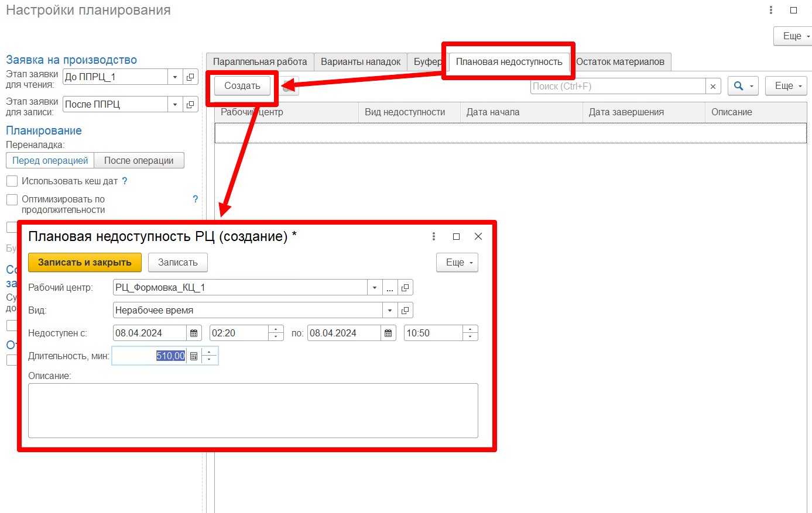Open write stage 'После ППРЦ' record
The height and width of the screenshot is (513, 812).
[190, 105]
